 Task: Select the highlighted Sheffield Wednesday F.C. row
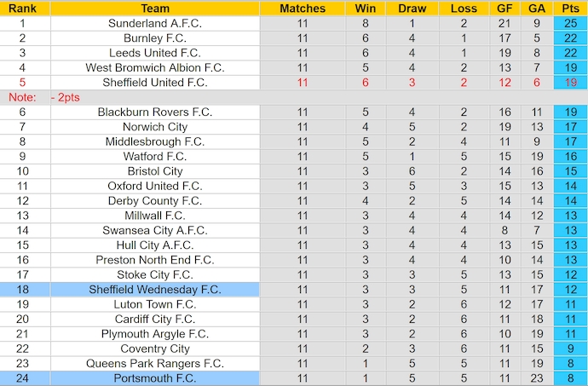tap(155, 290)
